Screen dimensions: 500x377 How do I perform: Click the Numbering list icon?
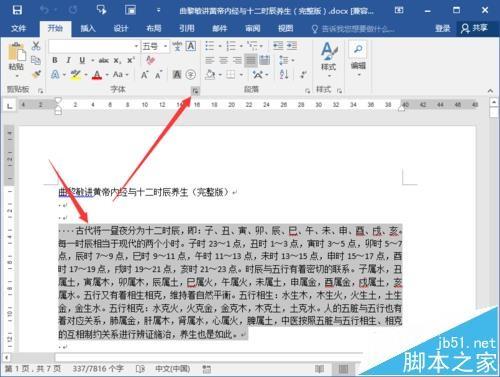coord(231,46)
